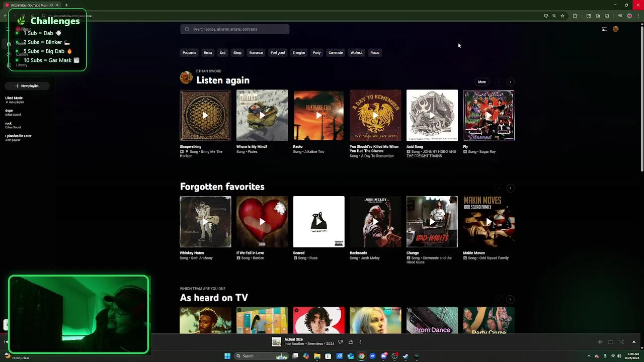644x362 pixels.
Task: Show next Forgotten favorites items
Action: (510, 188)
